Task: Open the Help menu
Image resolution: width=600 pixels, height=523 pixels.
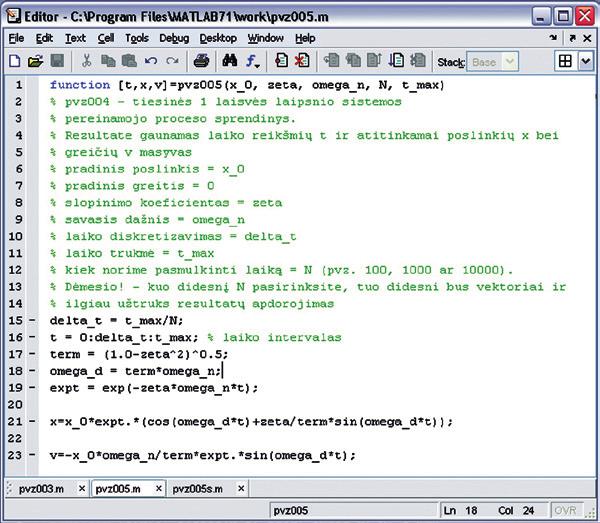Action: tap(305, 38)
